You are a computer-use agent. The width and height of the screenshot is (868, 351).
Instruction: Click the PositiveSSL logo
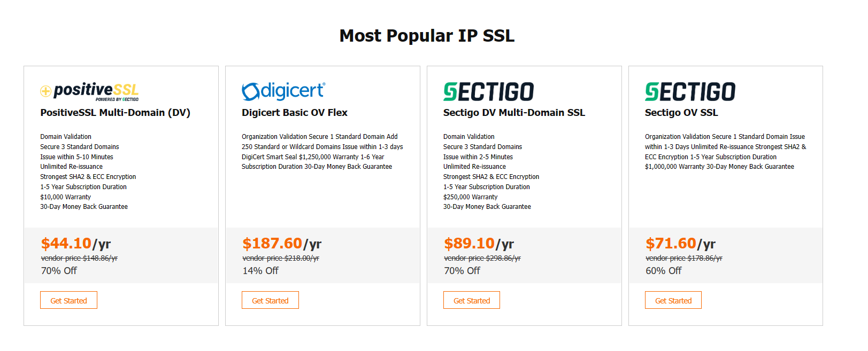pyautogui.click(x=88, y=91)
